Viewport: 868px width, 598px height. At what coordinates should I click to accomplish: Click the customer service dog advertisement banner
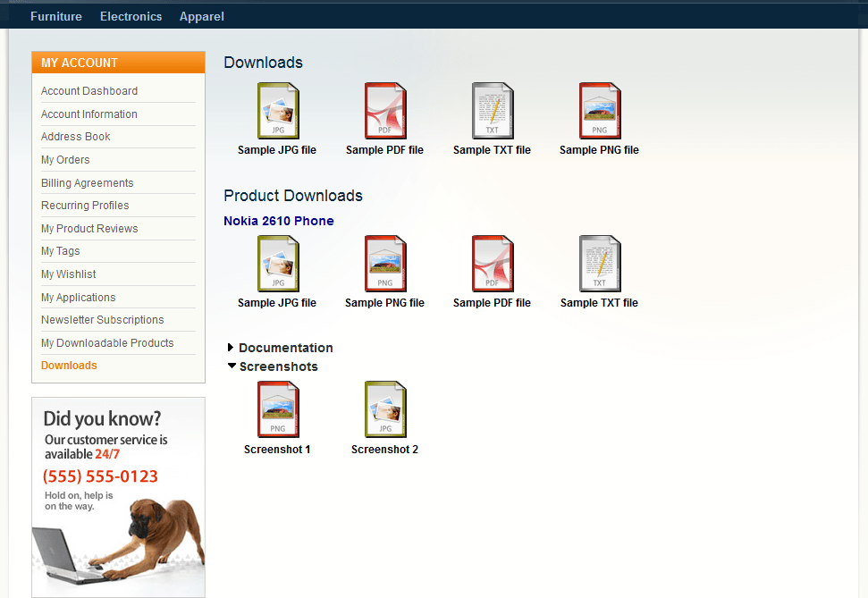coord(117,496)
